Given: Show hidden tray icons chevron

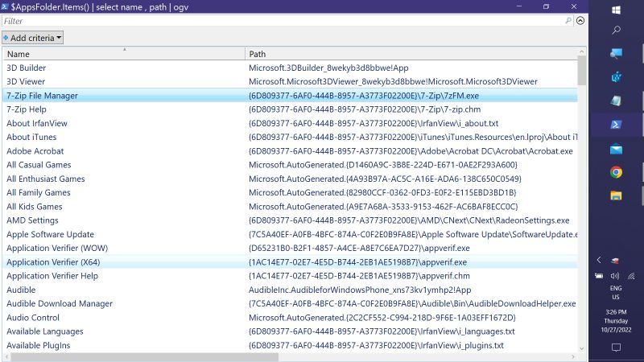Looking at the screenshot, I should (599, 260).
